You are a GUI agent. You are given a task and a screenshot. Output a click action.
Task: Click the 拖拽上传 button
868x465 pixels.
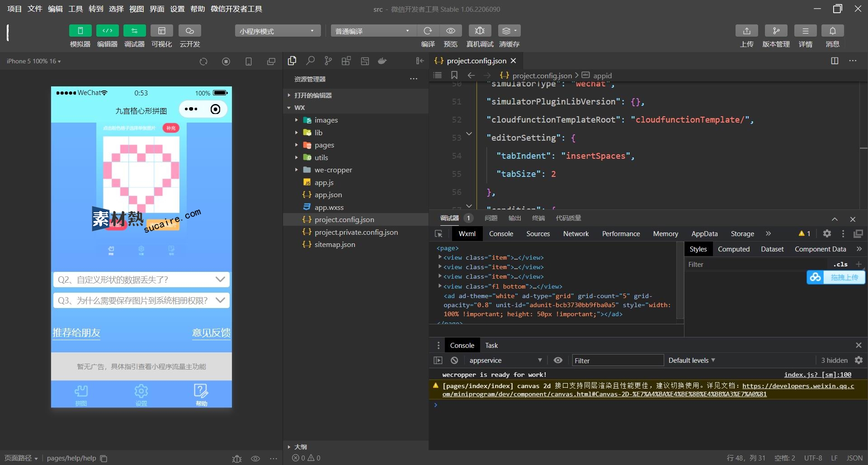(835, 277)
